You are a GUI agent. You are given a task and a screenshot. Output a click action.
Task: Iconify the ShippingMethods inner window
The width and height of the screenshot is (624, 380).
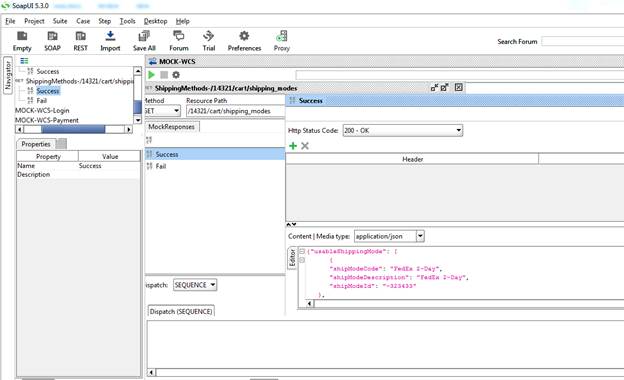434,88
